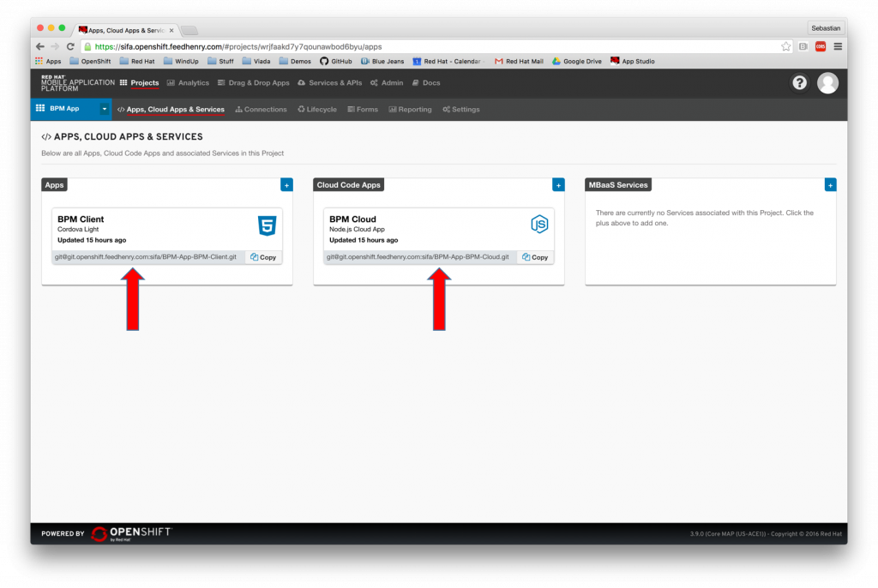The image size is (878, 588).
Task: Click the gray extension icon beside the star
Action: 803,46
